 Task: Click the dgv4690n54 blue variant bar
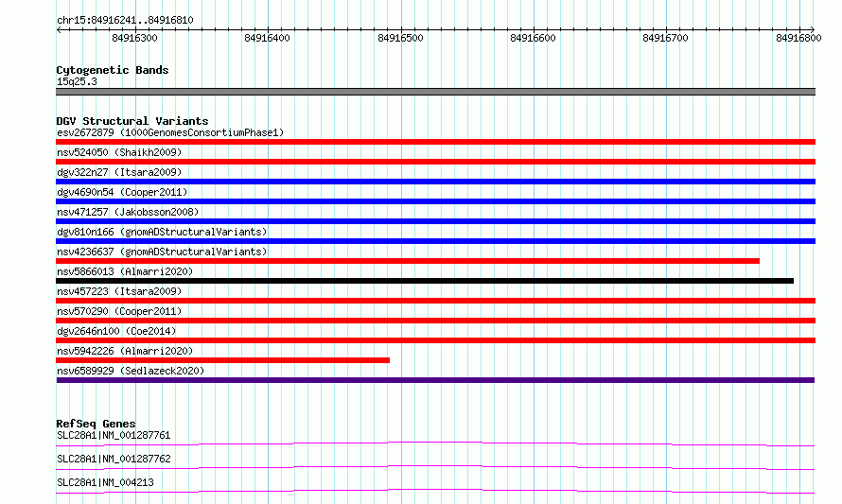[435, 201]
